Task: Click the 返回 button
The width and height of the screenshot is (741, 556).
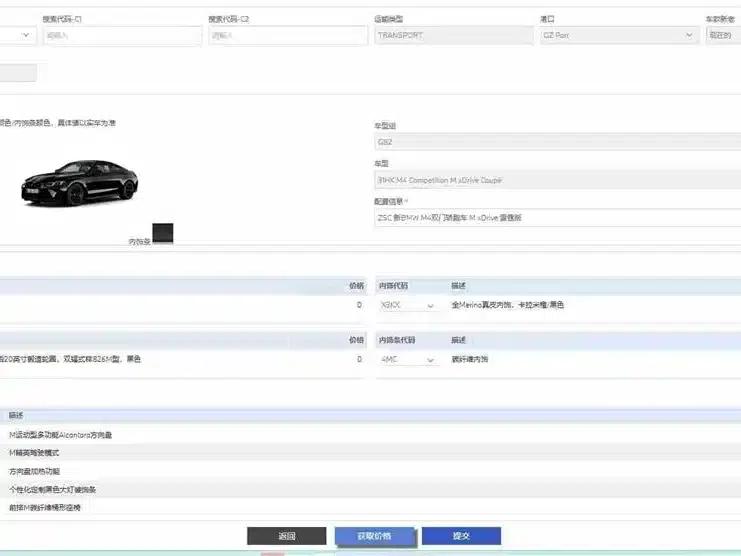Action: point(286,536)
